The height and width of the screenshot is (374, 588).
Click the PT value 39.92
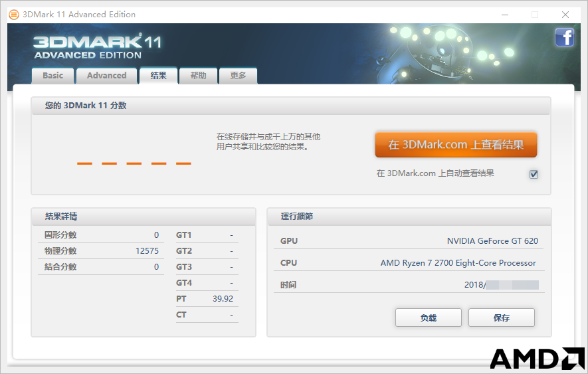(x=223, y=298)
